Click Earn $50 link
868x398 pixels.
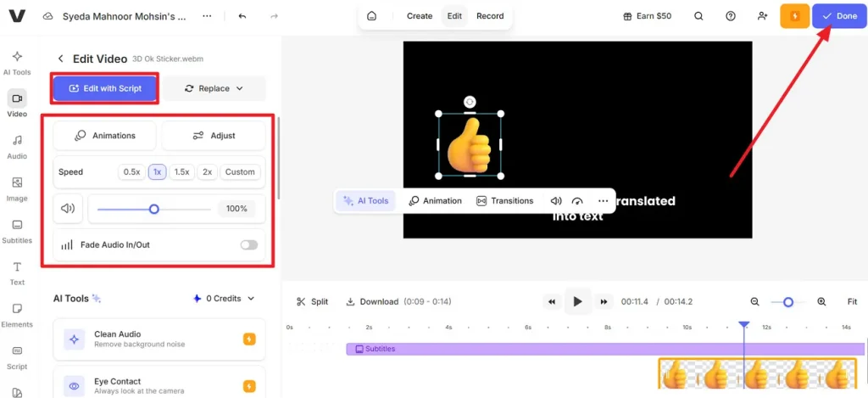647,16
